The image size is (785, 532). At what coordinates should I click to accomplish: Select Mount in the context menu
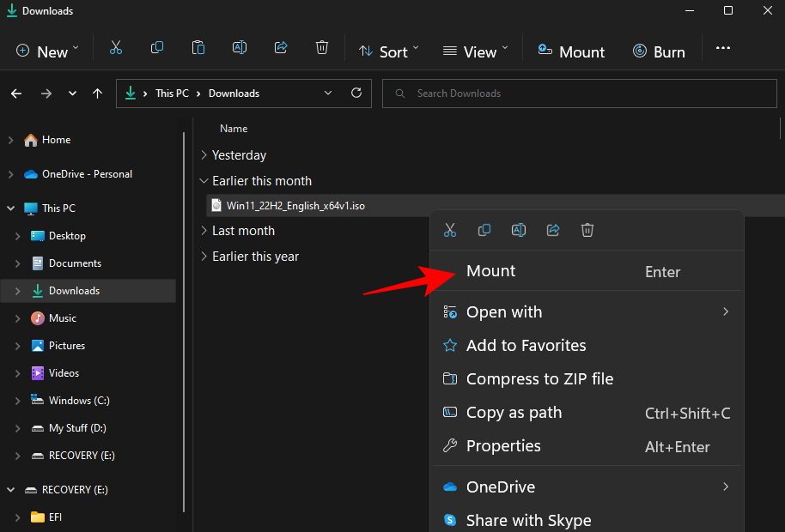[491, 271]
